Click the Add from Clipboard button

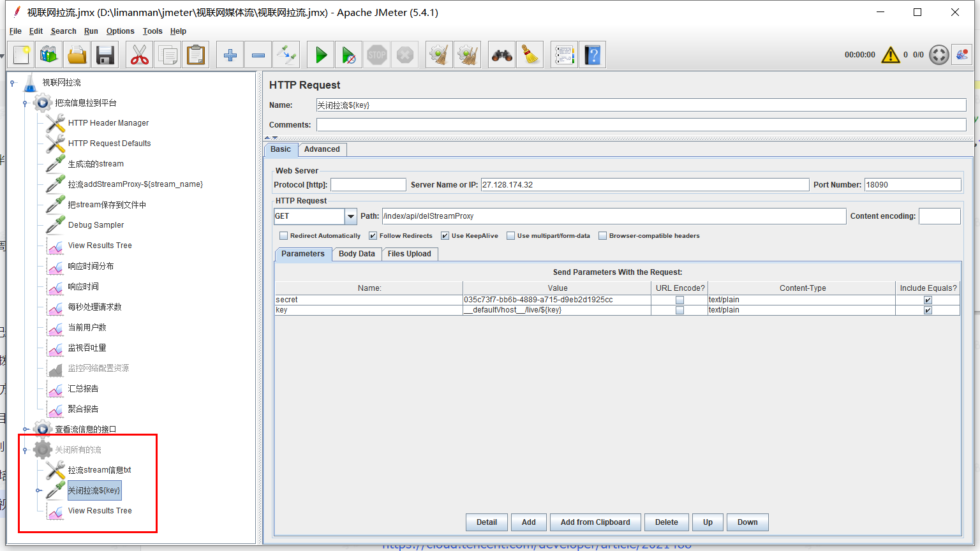(x=595, y=522)
